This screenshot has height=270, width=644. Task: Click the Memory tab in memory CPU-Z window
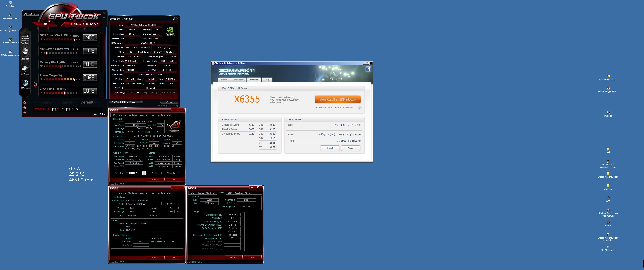click(x=221, y=193)
